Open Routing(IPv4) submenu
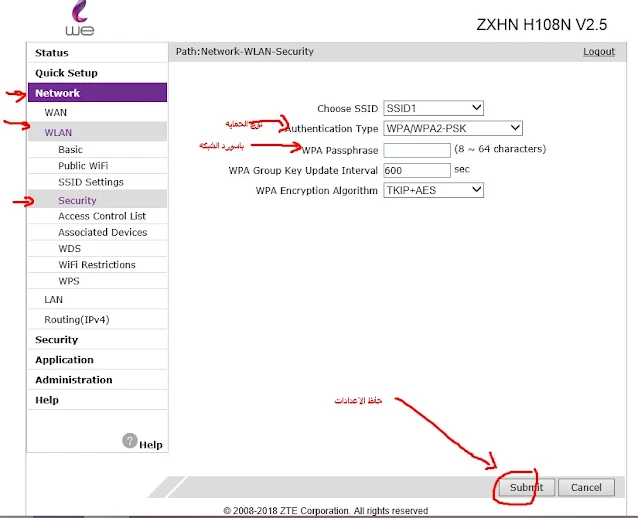Screen dimensions: 638x518 (x=98, y=319)
